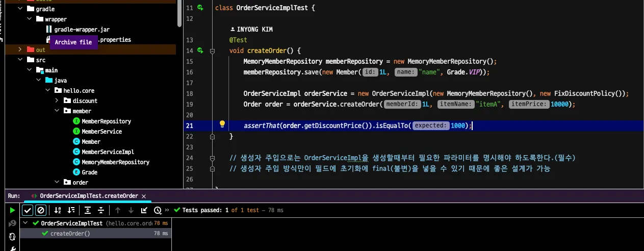
Task: Collapse the wrapper folder
Action: (29, 19)
